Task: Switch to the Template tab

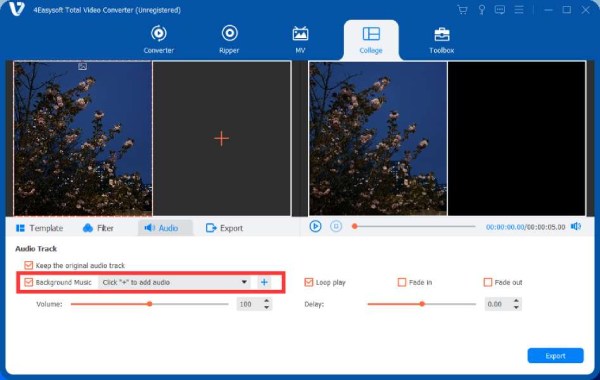Action: point(39,228)
